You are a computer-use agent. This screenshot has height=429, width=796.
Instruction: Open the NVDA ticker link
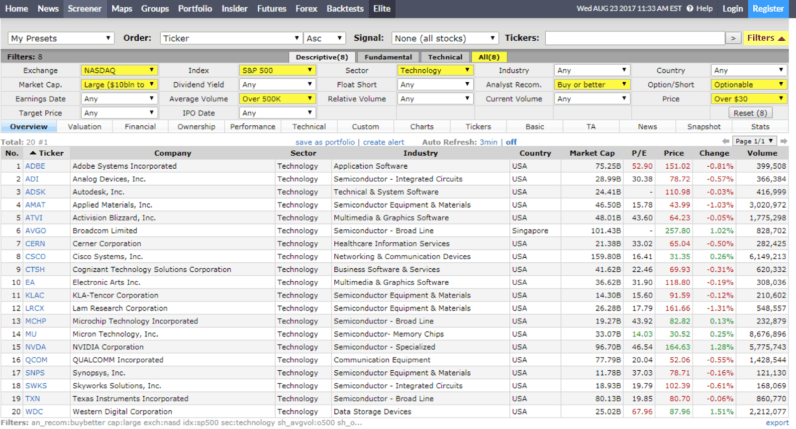coord(36,347)
